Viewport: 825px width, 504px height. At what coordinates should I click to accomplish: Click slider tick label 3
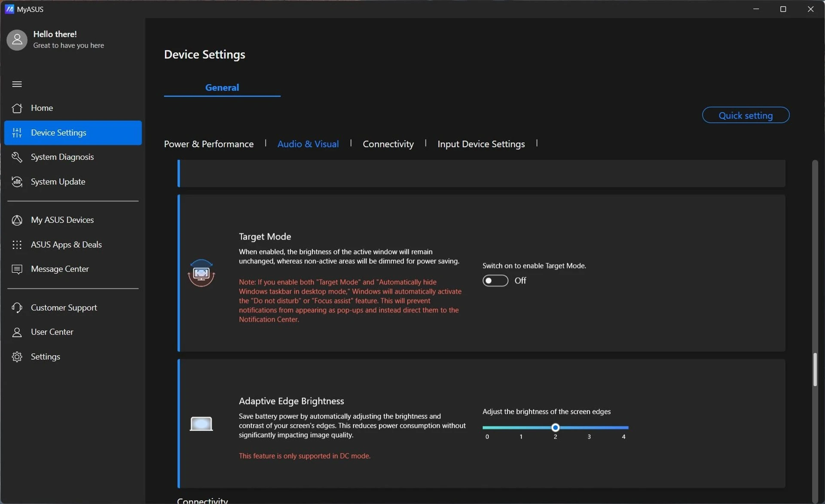(x=589, y=437)
